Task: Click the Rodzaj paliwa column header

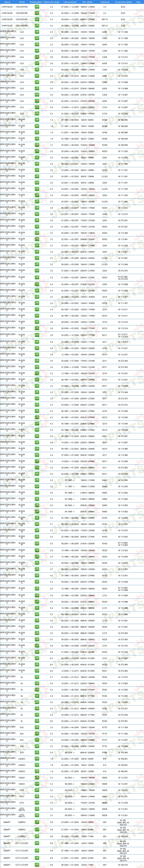Action: tap(36, 2)
